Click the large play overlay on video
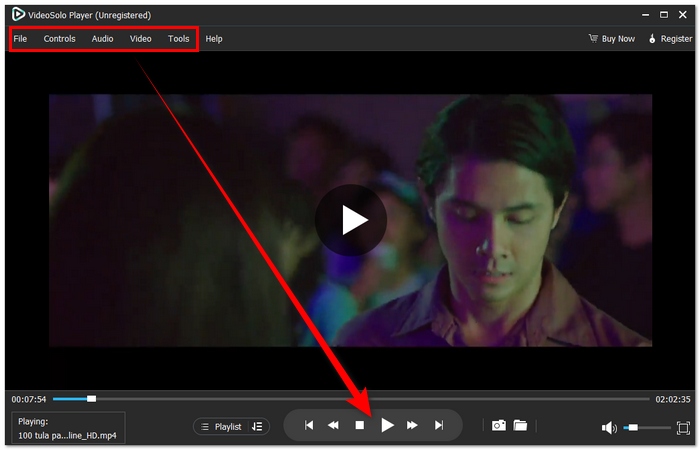 point(351,220)
